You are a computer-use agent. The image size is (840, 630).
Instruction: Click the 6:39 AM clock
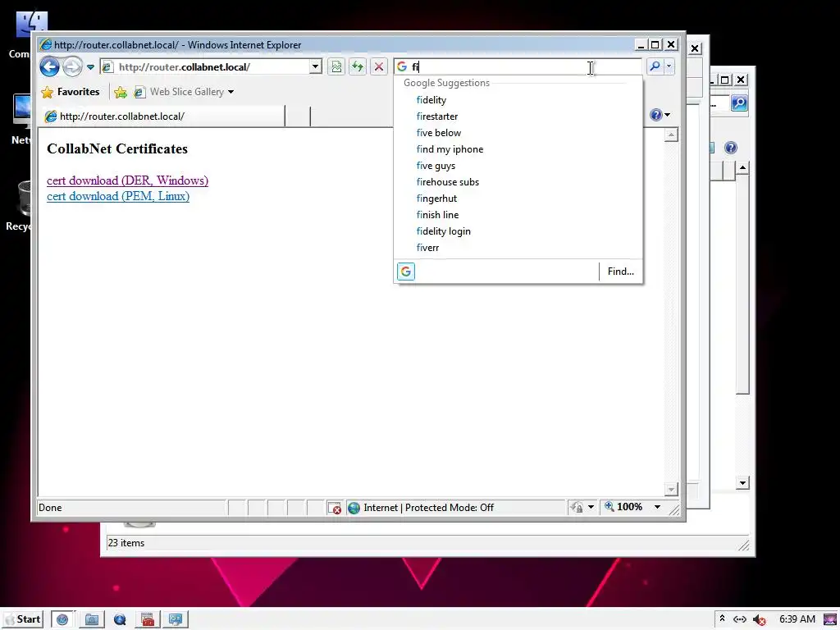click(x=797, y=619)
